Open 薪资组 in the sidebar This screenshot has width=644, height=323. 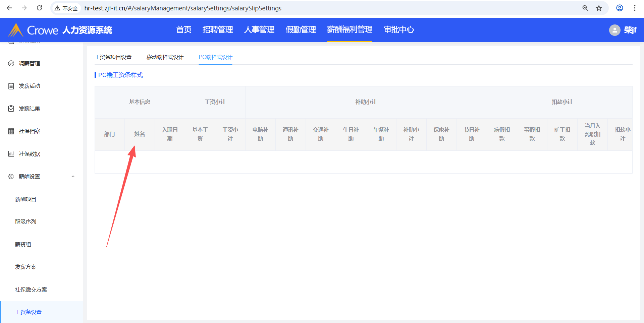point(23,245)
